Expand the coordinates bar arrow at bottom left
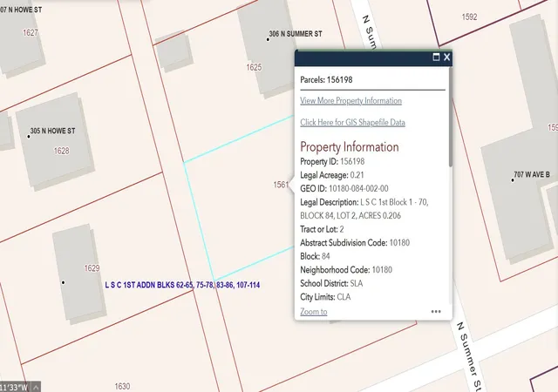558x392 pixels. (x=36, y=387)
